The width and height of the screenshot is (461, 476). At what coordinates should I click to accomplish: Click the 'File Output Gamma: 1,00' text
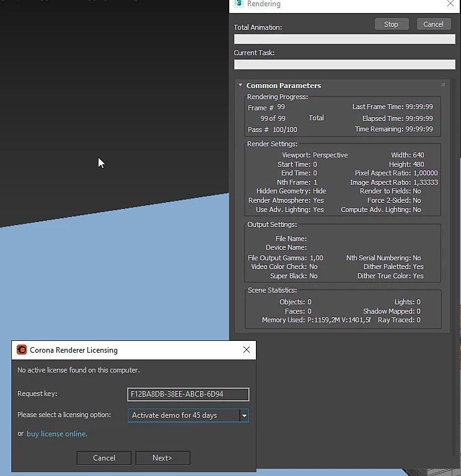click(x=286, y=258)
